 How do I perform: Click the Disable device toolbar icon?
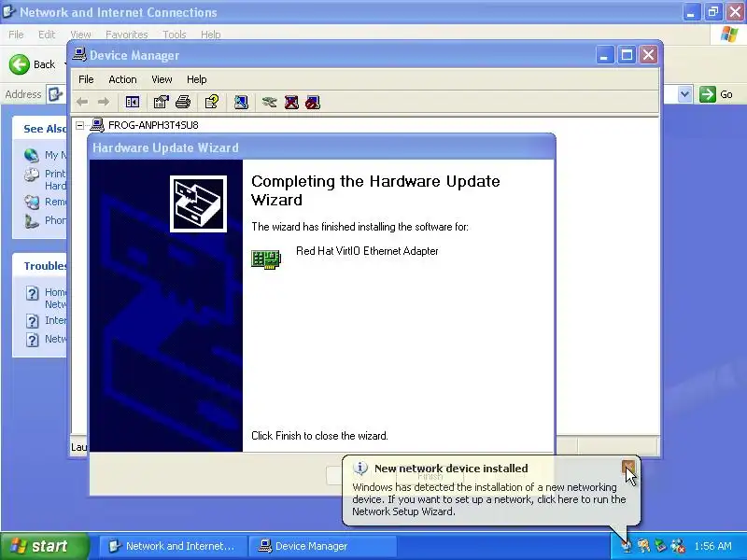click(313, 102)
